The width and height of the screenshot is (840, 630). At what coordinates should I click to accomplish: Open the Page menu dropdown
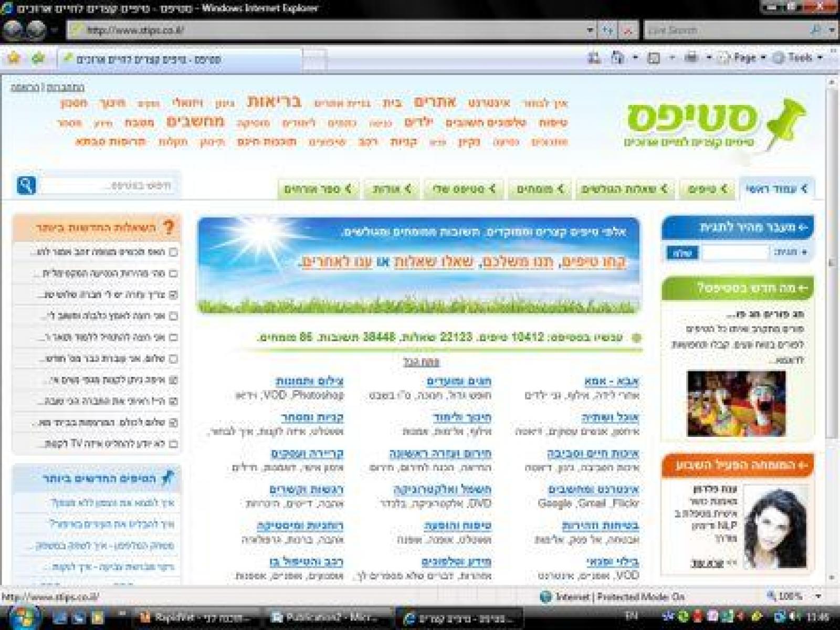pyautogui.click(x=745, y=58)
